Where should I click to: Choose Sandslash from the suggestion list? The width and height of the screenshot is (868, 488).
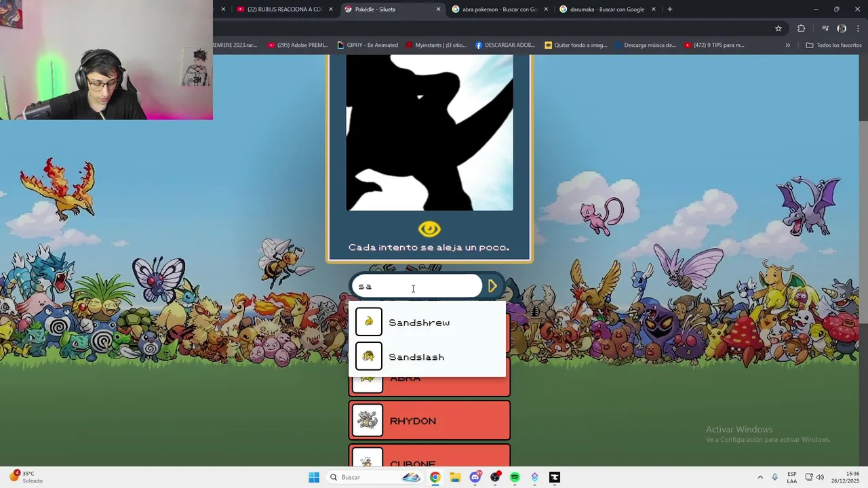coord(427,357)
